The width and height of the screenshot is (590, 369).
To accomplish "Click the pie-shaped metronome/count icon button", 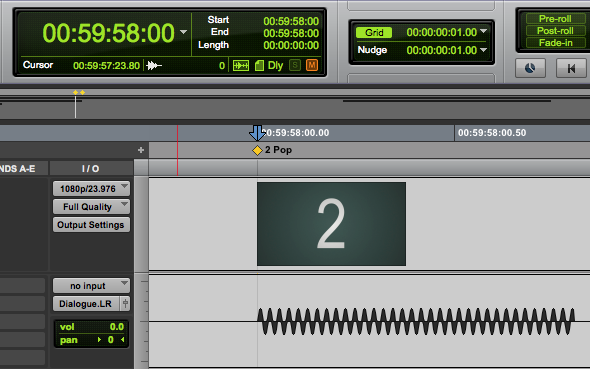I will (530, 68).
